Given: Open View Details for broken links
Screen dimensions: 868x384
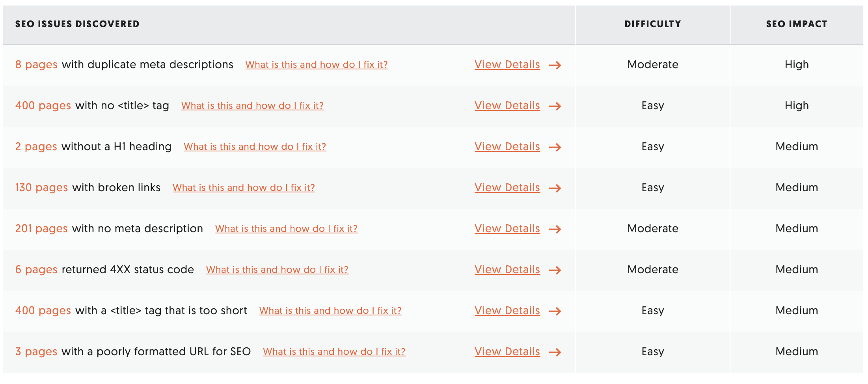Looking at the screenshot, I should pos(507,188).
